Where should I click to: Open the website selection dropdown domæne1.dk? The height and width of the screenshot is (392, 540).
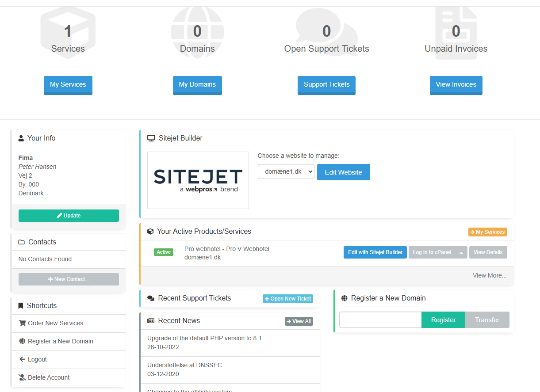point(286,172)
